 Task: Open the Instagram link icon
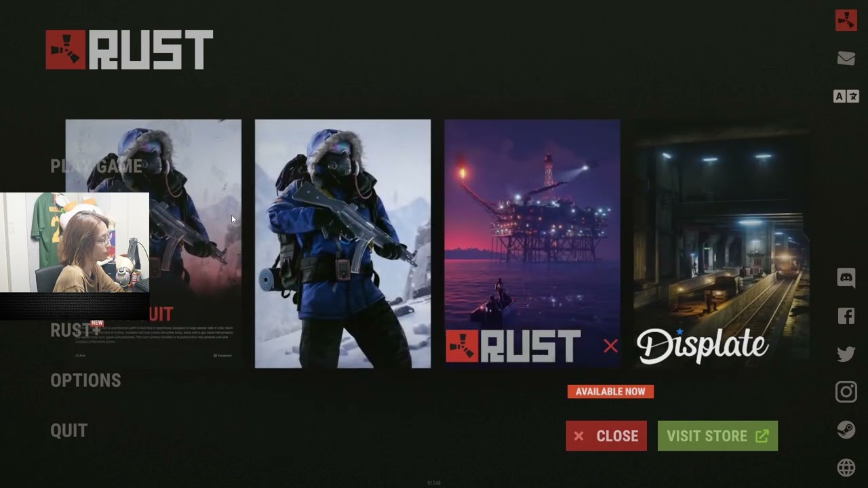(x=846, y=392)
